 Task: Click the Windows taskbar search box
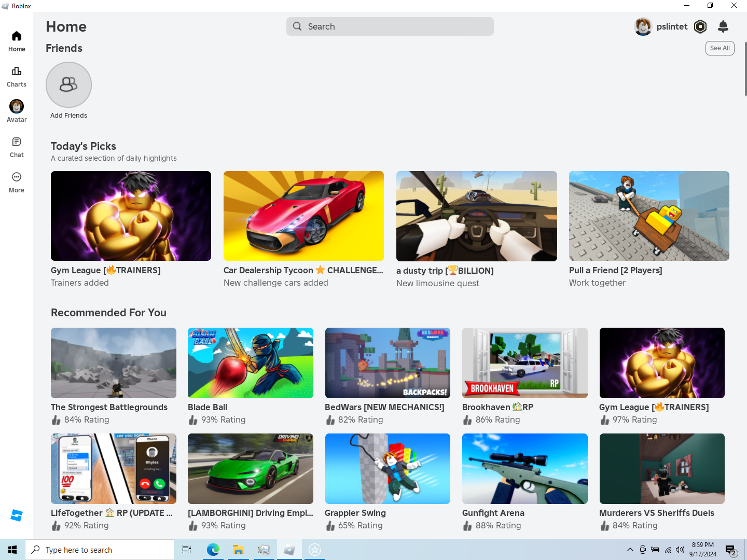[100, 550]
